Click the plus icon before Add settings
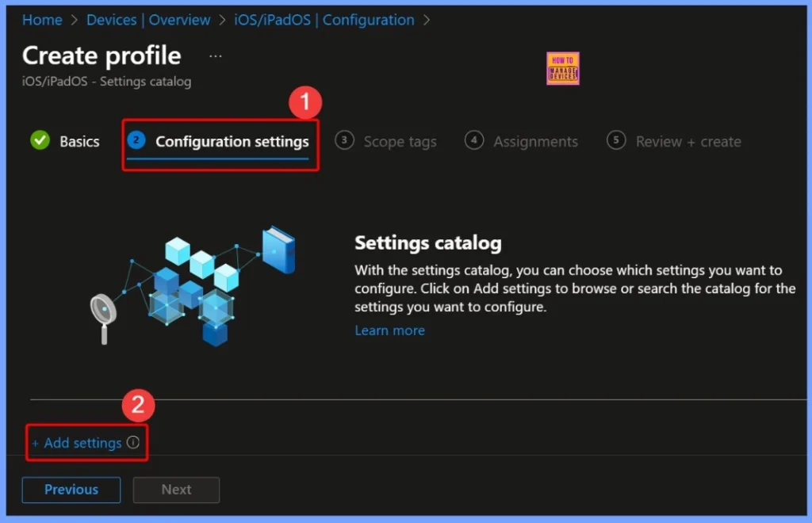Image resolution: width=812 pixels, height=523 pixels. click(x=35, y=444)
